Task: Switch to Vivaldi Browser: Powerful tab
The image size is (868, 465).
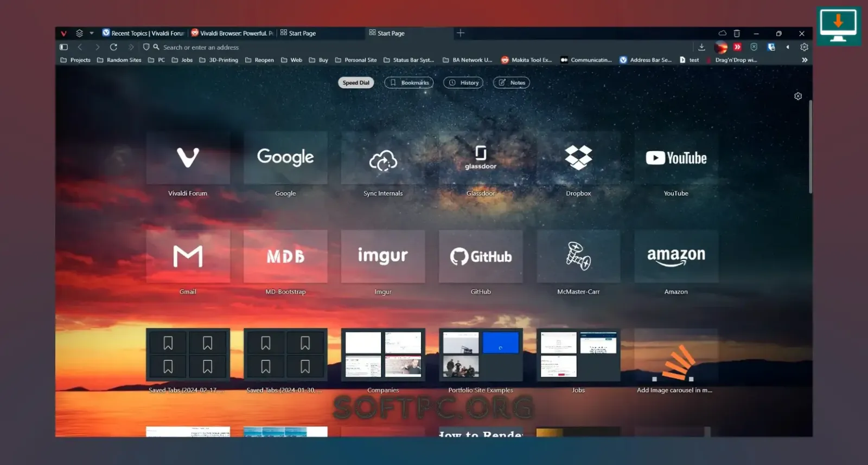Action: pos(232,33)
